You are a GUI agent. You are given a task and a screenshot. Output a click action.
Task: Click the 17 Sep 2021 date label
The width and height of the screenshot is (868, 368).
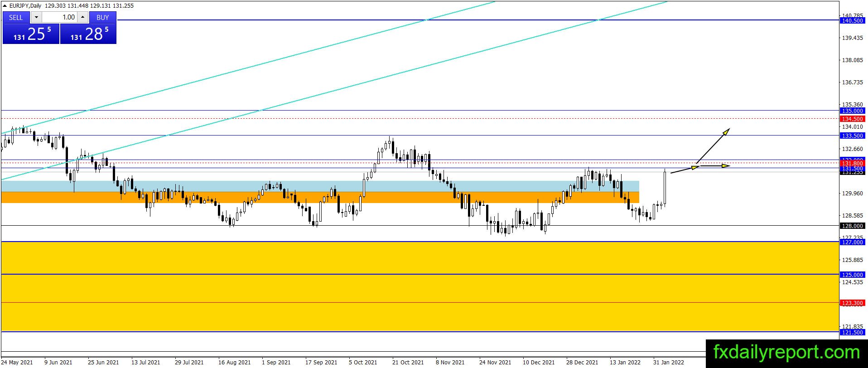(321, 363)
